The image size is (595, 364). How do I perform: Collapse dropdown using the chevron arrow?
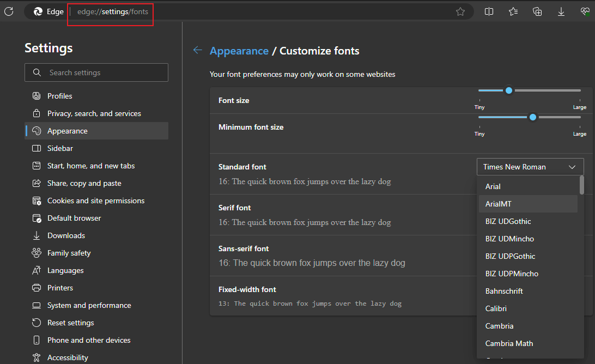click(x=572, y=167)
